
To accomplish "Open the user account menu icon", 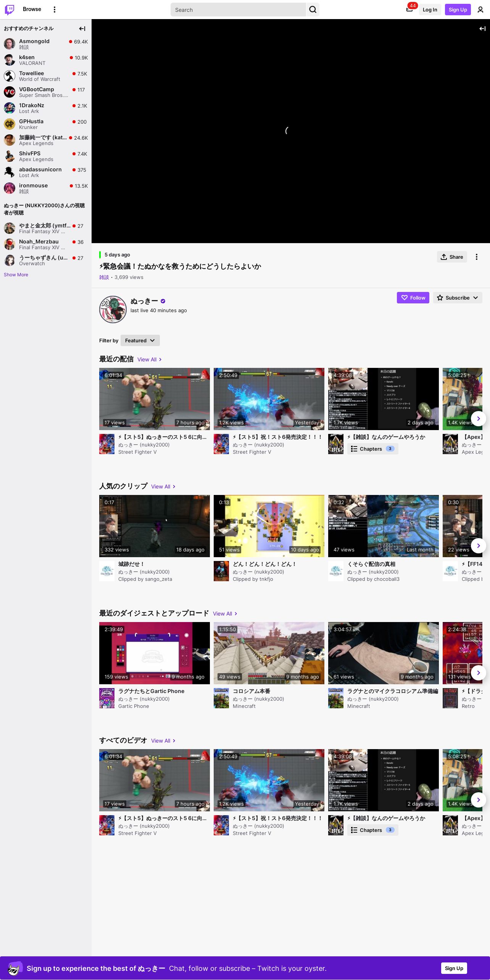I will pyautogui.click(x=480, y=10).
